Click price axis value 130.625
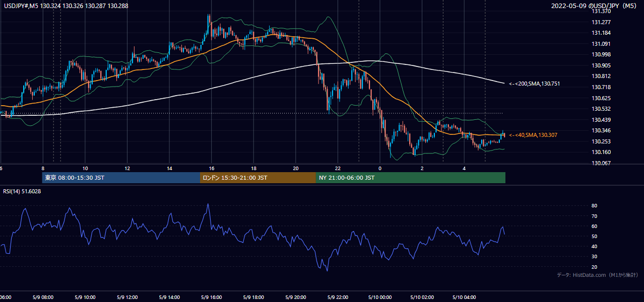This screenshot has width=644, height=302. (x=601, y=98)
